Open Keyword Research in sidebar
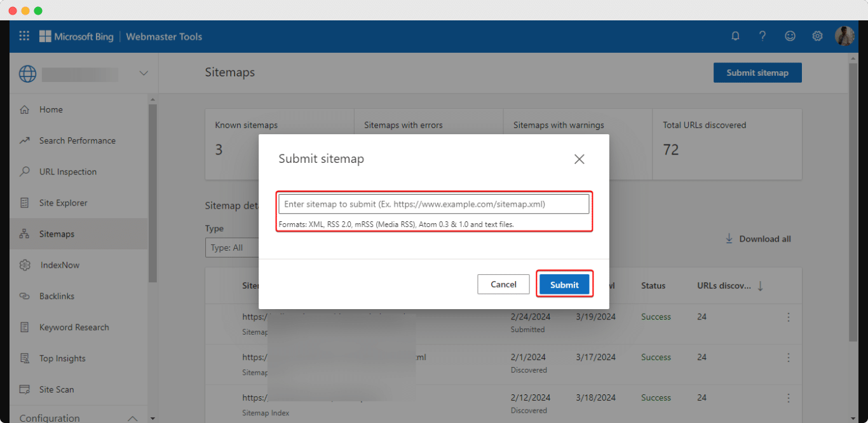Screen dimensions: 868x423 pyautogui.click(x=74, y=328)
